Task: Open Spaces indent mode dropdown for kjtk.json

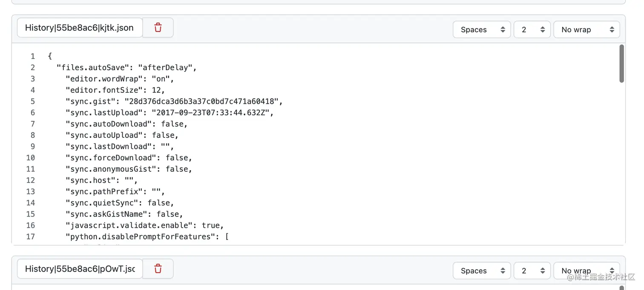Action: [482, 30]
